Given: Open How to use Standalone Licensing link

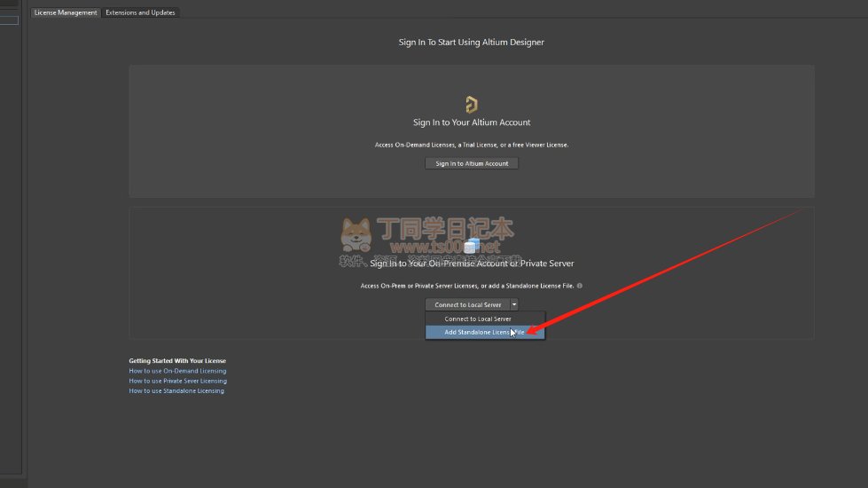Looking at the screenshot, I should pyautogui.click(x=176, y=390).
